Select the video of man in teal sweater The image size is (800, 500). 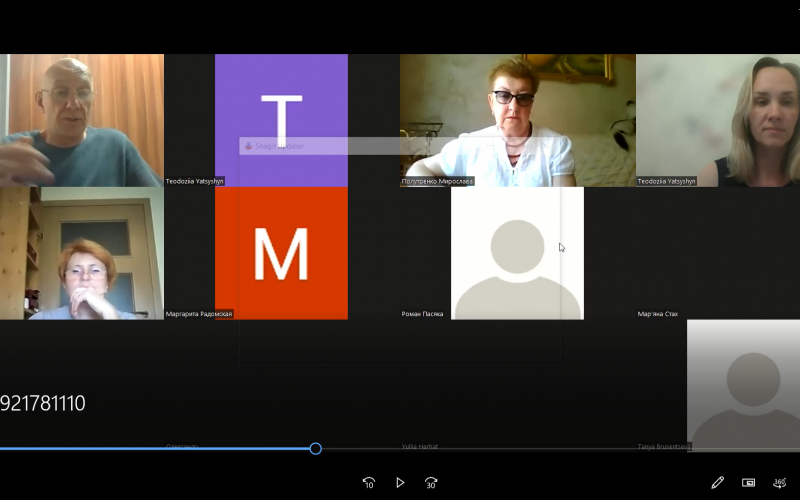[82, 120]
